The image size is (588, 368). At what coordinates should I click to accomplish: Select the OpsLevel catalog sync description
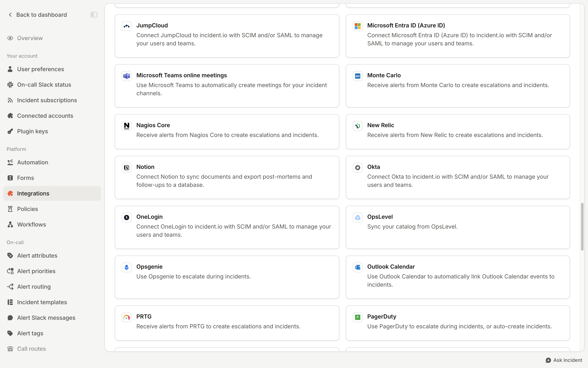(x=412, y=227)
